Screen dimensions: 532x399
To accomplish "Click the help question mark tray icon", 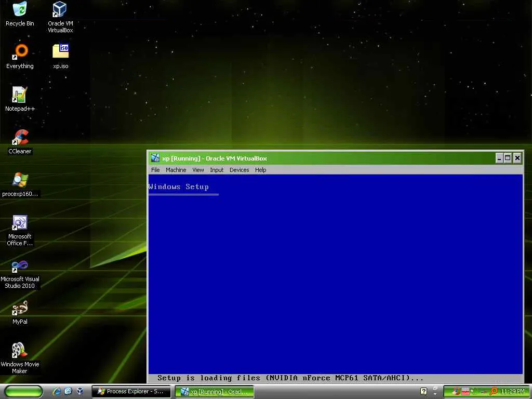I will (423, 391).
